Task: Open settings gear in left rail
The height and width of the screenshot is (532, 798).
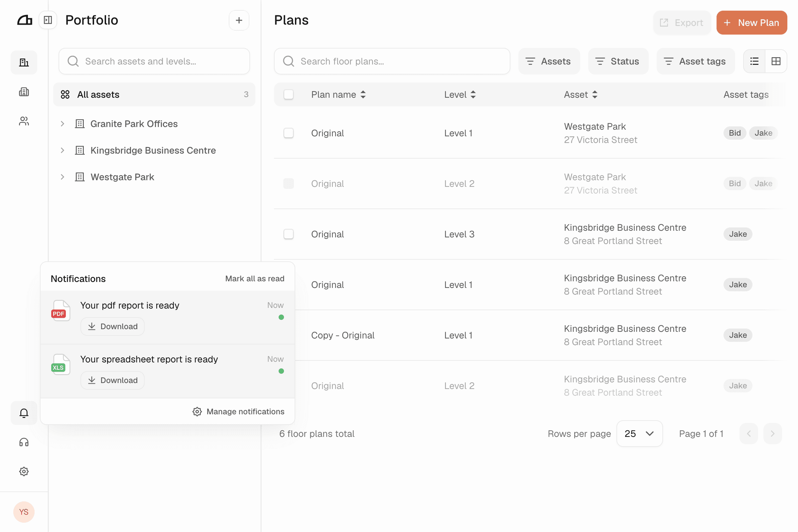Action: [x=24, y=471]
